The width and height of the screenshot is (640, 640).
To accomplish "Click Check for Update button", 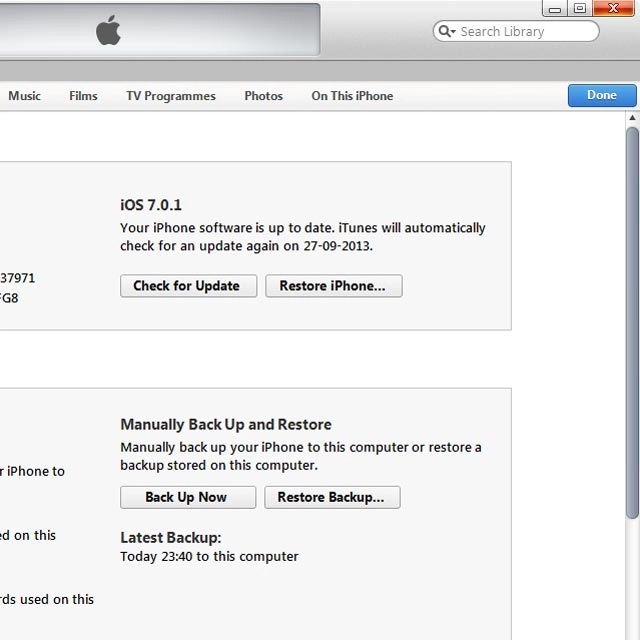I will pos(187,286).
